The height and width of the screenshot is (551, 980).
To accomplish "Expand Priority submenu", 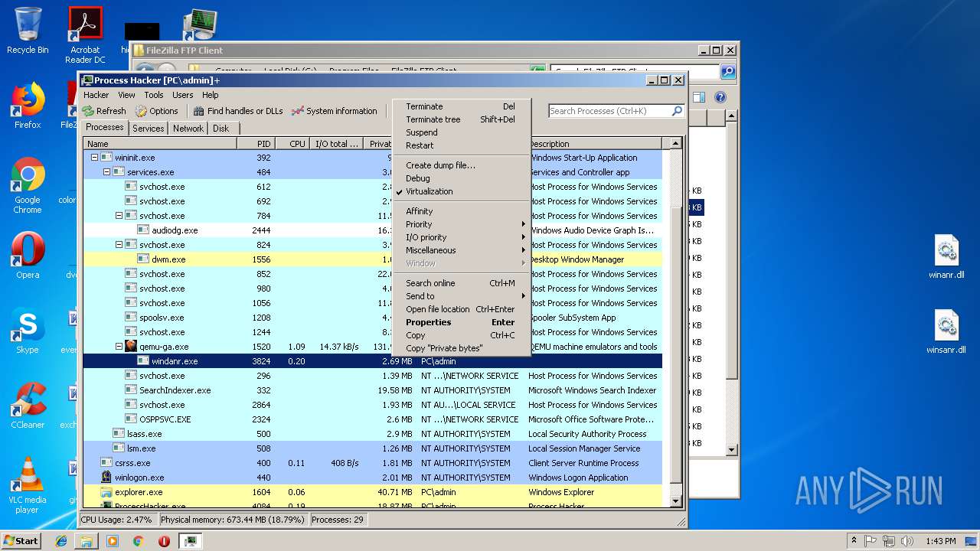I will click(x=461, y=224).
